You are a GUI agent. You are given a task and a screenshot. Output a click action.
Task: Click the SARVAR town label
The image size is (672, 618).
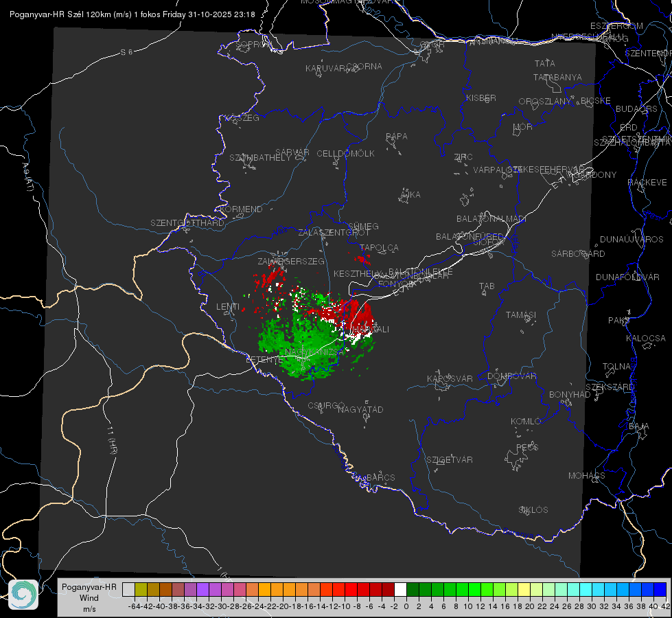(292, 152)
